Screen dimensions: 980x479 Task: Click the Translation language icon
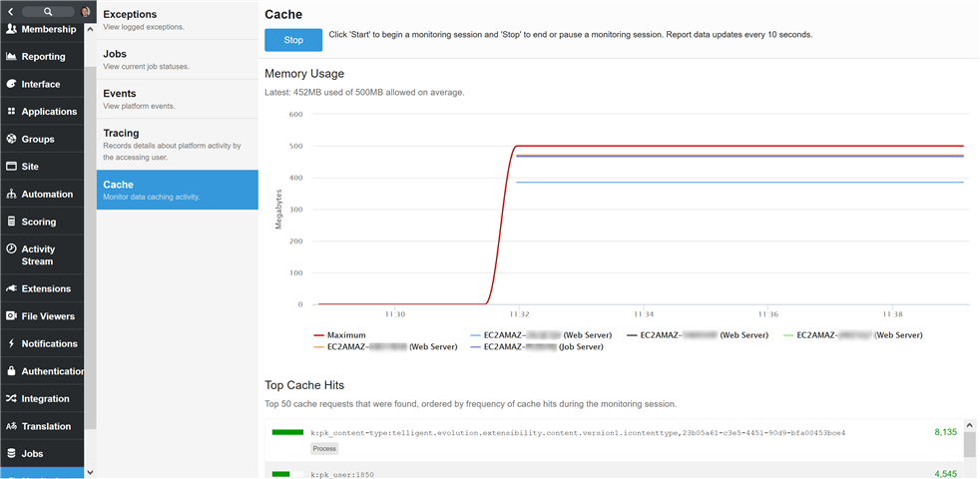tap(11, 426)
